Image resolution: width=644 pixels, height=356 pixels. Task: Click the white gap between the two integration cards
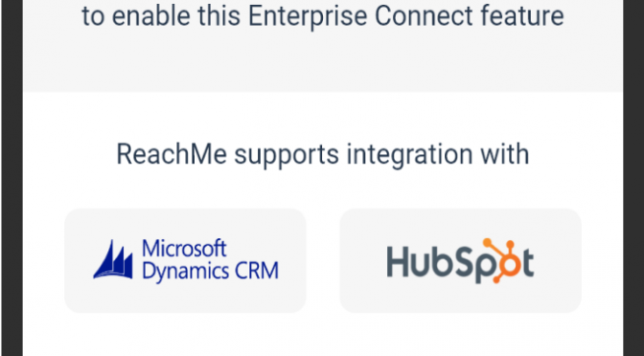point(323,261)
